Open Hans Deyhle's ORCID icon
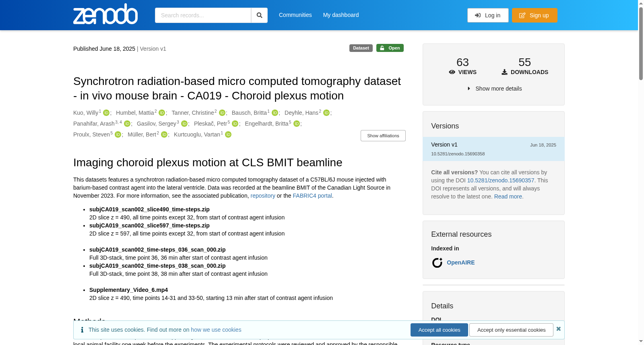Screen dimensions: 644x345 [326, 113]
